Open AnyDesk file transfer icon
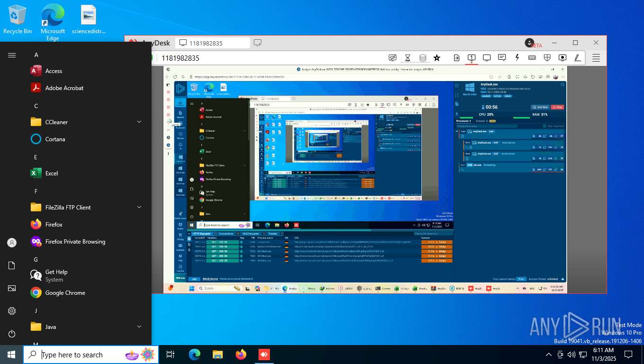 pyautogui.click(x=456, y=58)
